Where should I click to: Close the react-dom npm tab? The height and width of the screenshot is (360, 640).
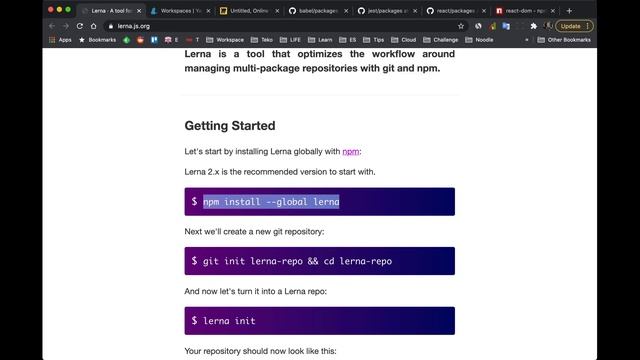pyautogui.click(x=553, y=11)
